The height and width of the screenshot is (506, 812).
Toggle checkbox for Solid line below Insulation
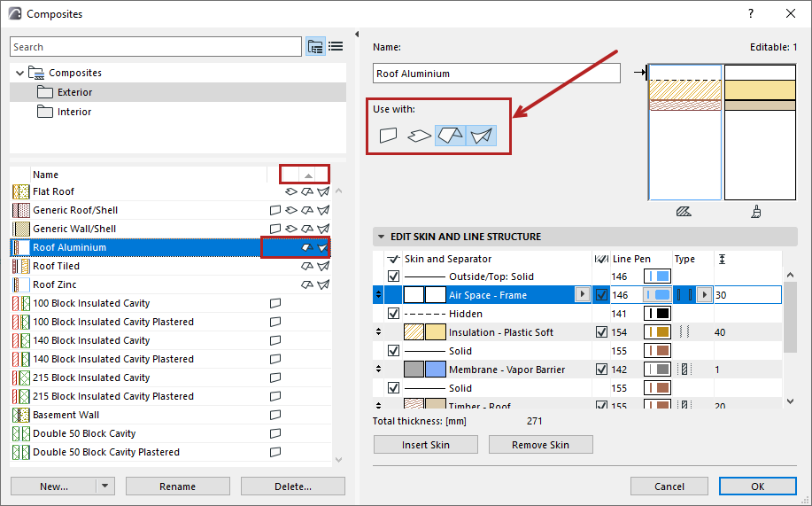[393, 351]
